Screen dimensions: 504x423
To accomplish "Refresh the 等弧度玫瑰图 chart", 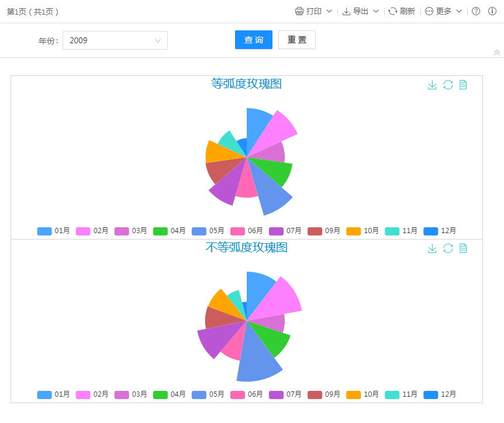I will (x=448, y=85).
